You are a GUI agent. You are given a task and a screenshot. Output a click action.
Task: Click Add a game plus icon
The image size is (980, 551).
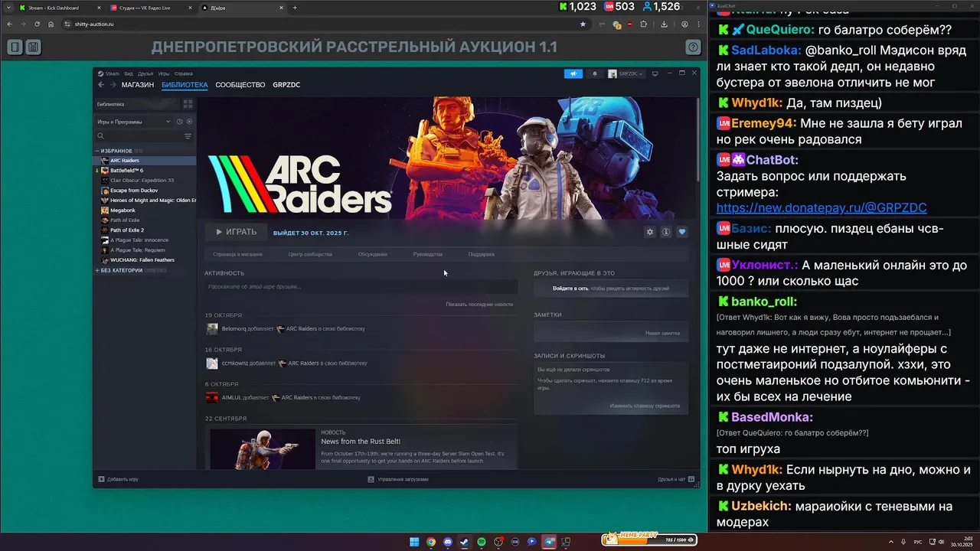tap(101, 479)
